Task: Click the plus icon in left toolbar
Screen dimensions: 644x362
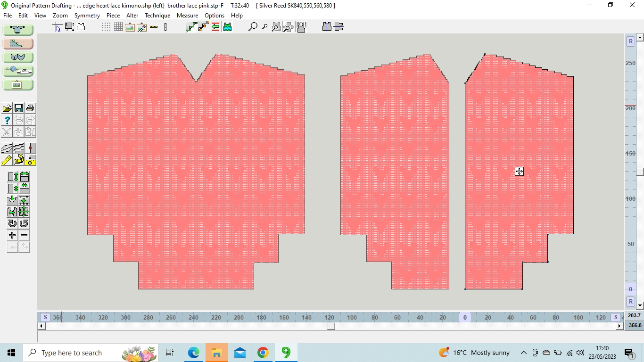Action: click(12, 235)
